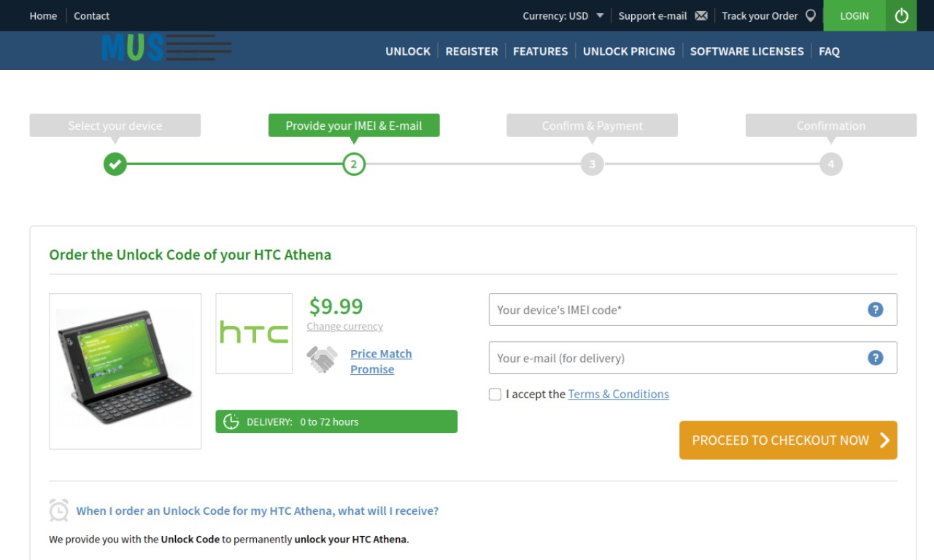Click the Change currency link
934x560 pixels.
coord(344,327)
